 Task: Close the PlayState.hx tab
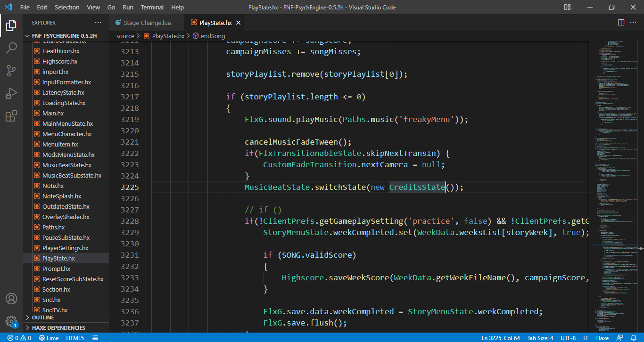click(x=238, y=23)
